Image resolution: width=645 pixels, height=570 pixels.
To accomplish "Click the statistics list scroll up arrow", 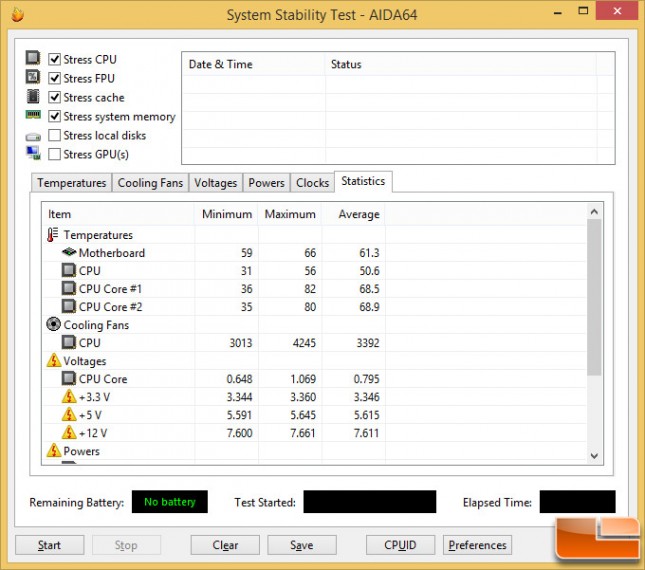I will (x=594, y=211).
